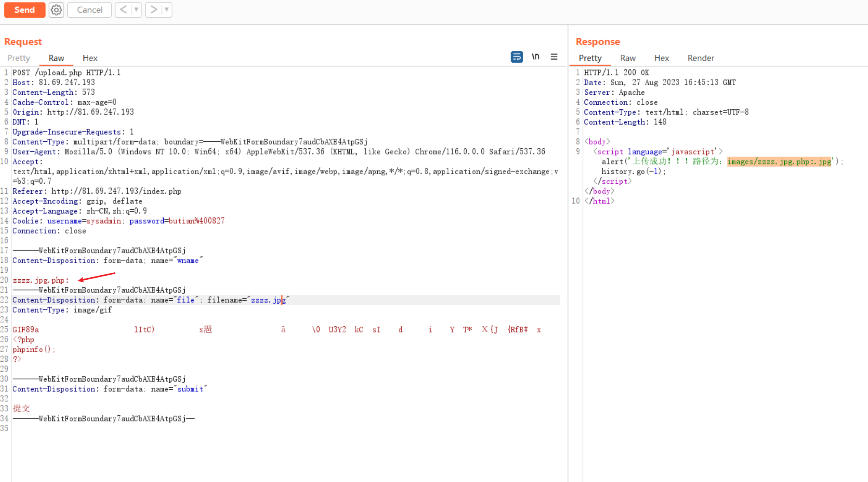The width and height of the screenshot is (868, 482).
Task: Open the request settings gear icon
Action: coord(56,10)
